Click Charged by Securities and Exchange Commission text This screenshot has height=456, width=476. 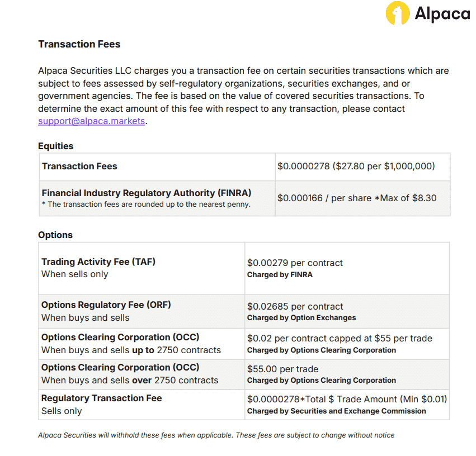336,411
